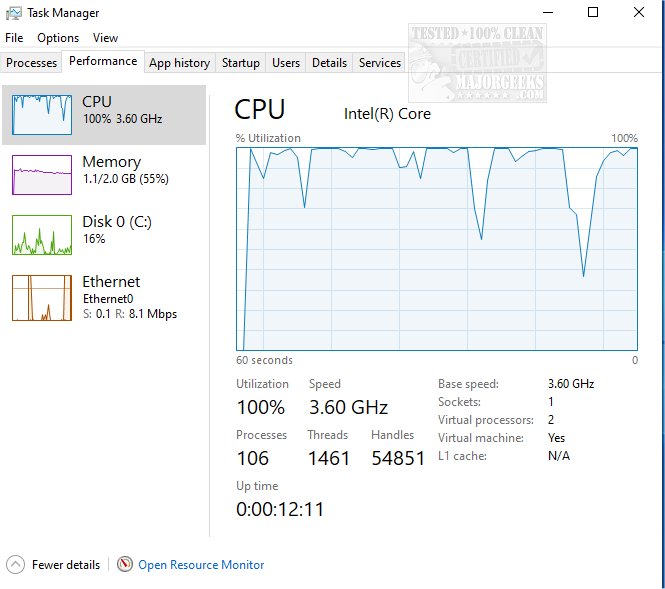
Task: Click the CPU utilization graph area
Action: [x=437, y=248]
